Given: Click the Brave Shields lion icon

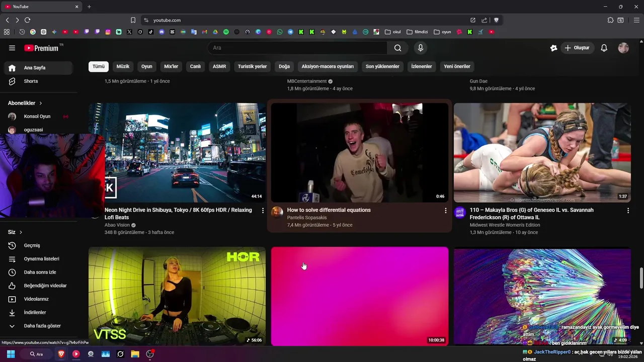Looking at the screenshot, I should tap(496, 20).
